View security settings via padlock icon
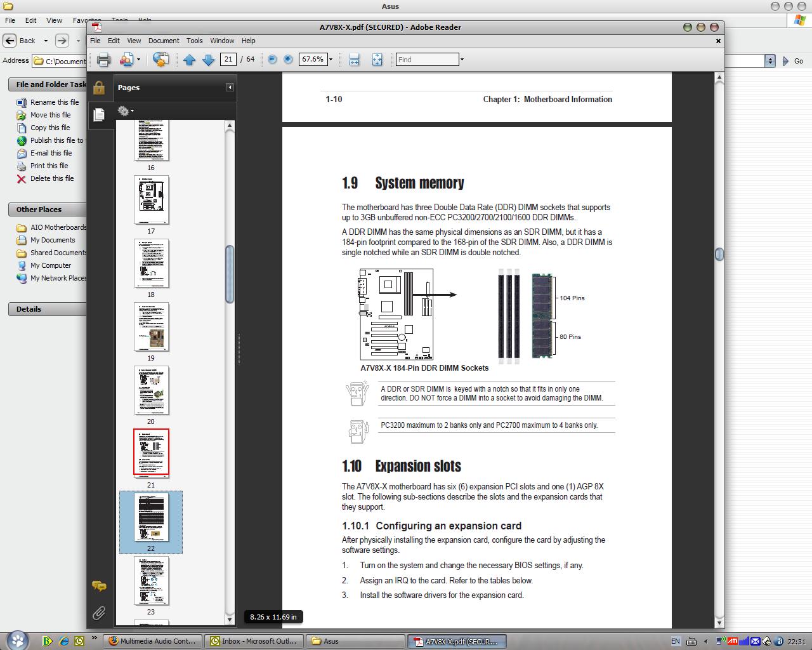The width and height of the screenshot is (812, 650). coord(98,88)
